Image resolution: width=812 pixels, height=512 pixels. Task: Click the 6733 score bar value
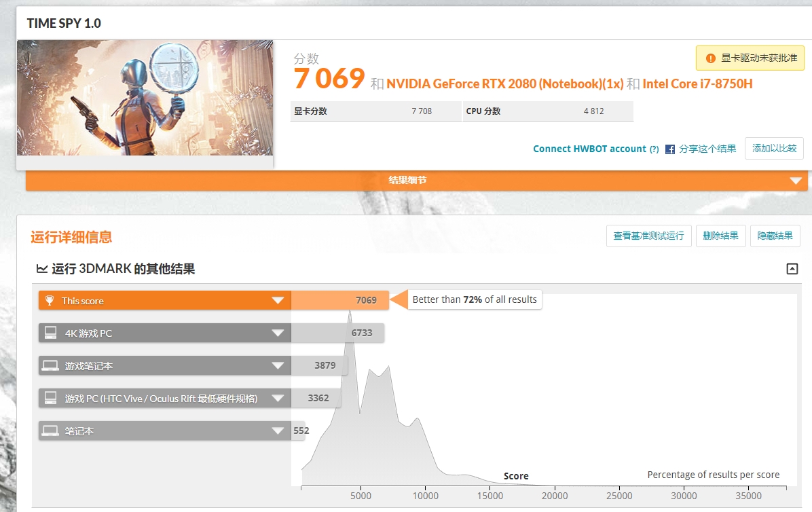tap(362, 333)
